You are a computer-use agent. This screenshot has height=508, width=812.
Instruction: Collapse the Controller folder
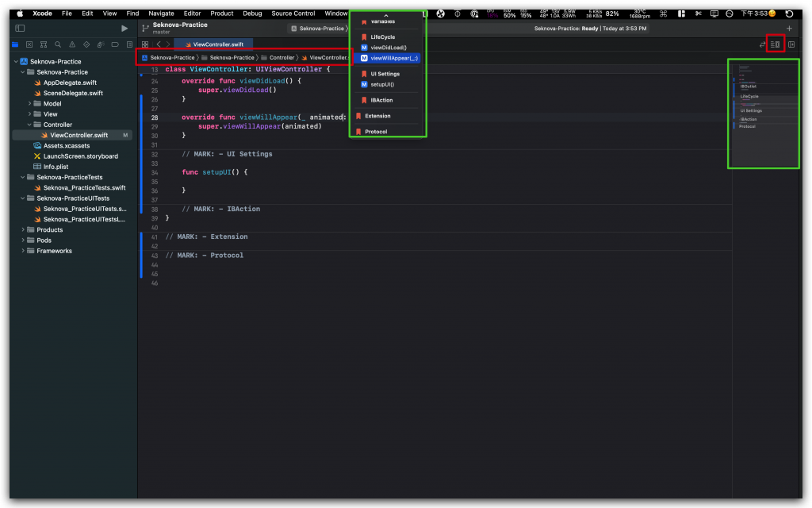(x=29, y=125)
